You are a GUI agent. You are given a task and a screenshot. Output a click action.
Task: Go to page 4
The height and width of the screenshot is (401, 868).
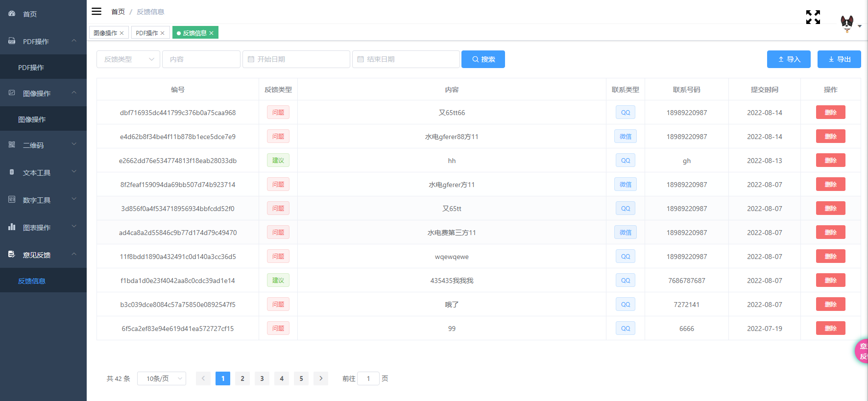(282, 378)
